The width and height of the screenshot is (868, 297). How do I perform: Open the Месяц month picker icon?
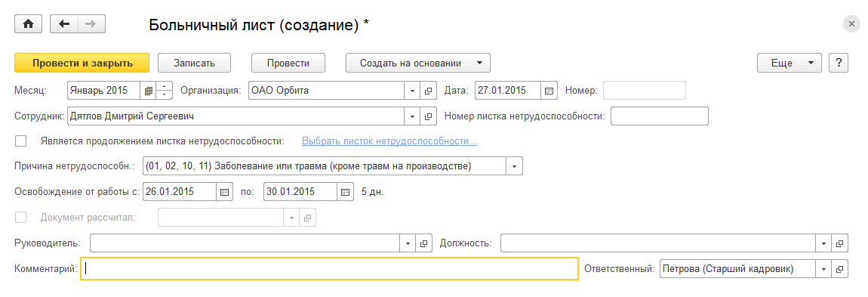pos(149,91)
